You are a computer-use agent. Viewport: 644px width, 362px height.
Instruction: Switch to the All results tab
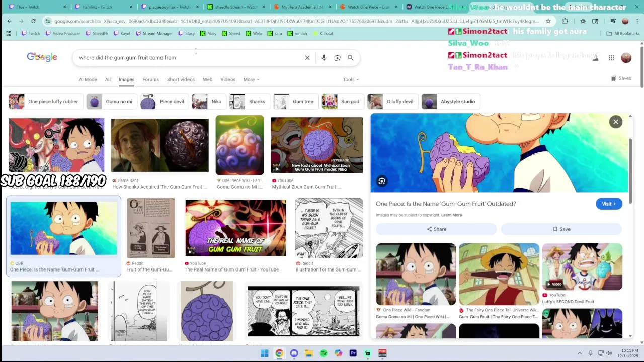108,79
